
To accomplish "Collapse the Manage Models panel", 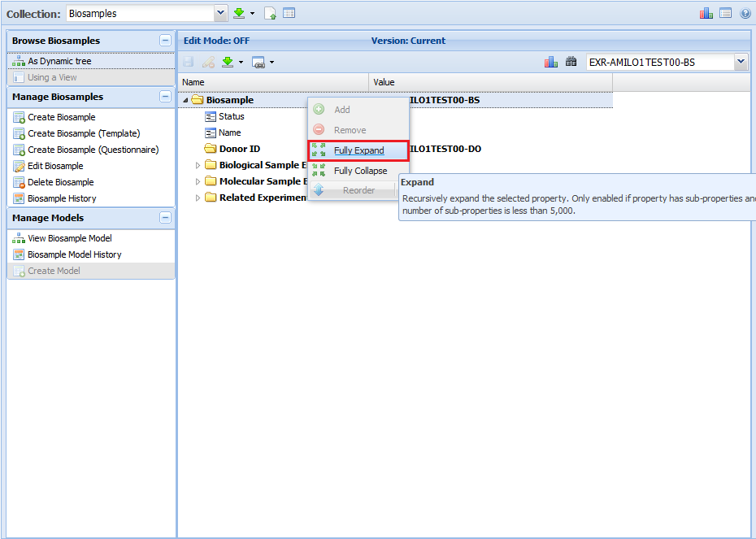I will (165, 218).
